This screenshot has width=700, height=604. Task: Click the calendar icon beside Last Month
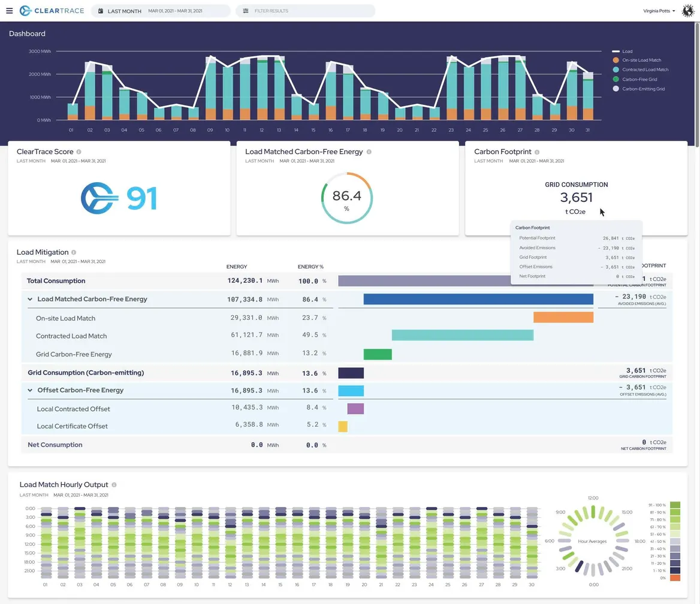[101, 11]
